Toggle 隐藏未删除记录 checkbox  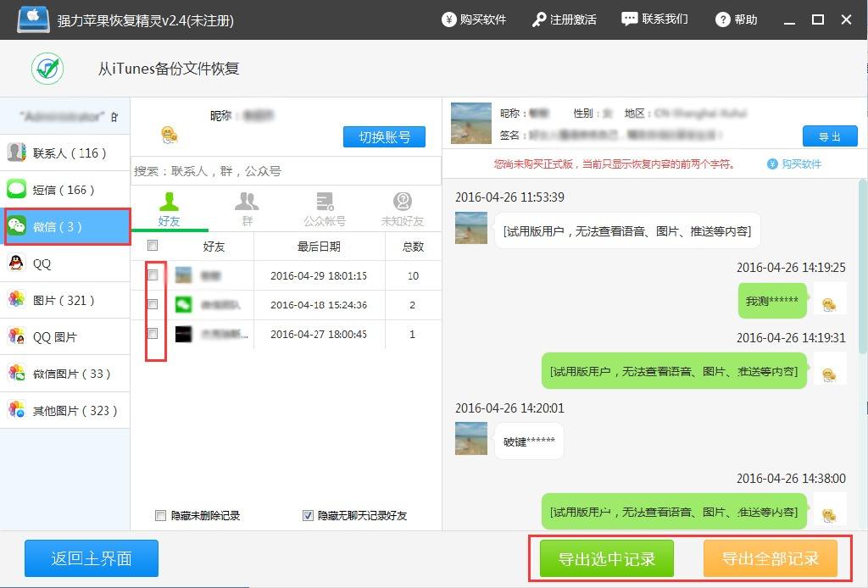pyautogui.click(x=160, y=515)
